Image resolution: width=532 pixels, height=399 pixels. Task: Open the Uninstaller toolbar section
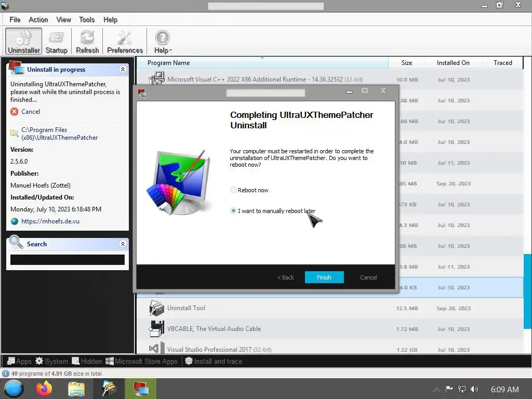click(24, 42)
